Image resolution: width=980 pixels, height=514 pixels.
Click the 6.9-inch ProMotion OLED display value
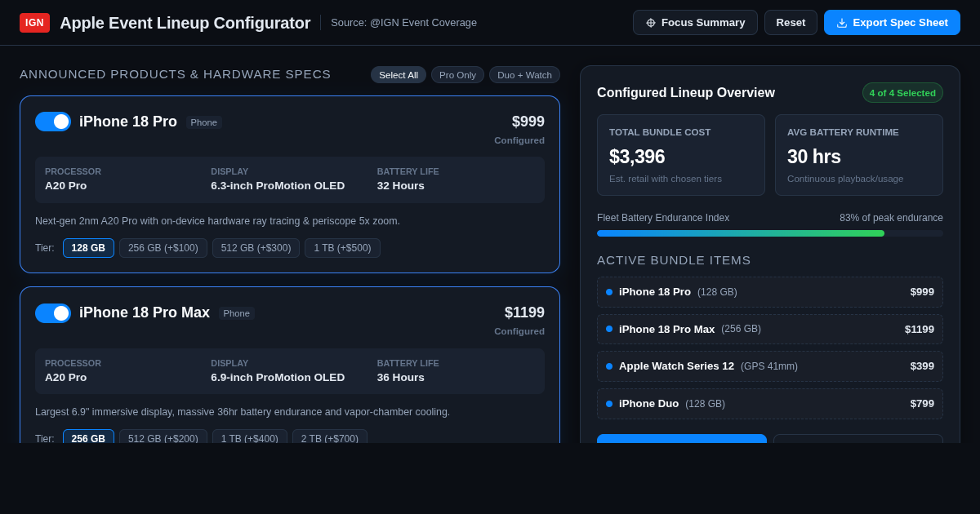point(278,377)
